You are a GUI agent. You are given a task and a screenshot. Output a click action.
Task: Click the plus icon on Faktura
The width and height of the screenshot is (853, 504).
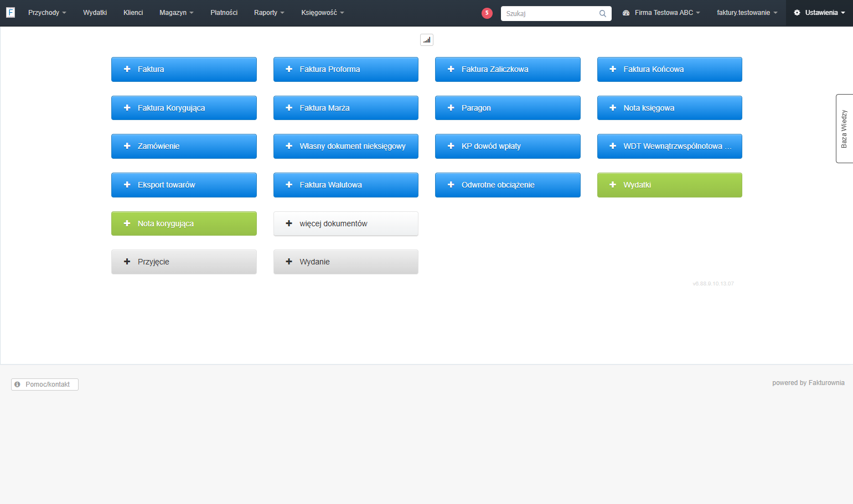point(127,69)
